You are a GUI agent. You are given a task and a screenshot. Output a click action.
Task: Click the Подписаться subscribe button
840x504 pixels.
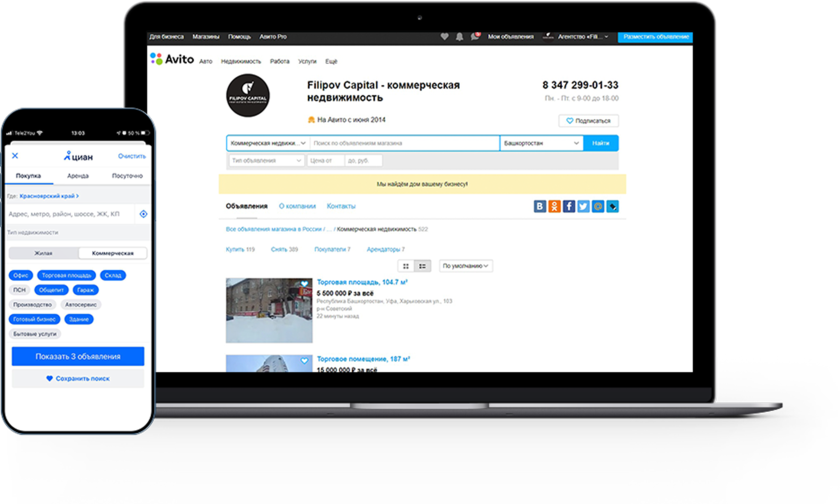point(588,120)
